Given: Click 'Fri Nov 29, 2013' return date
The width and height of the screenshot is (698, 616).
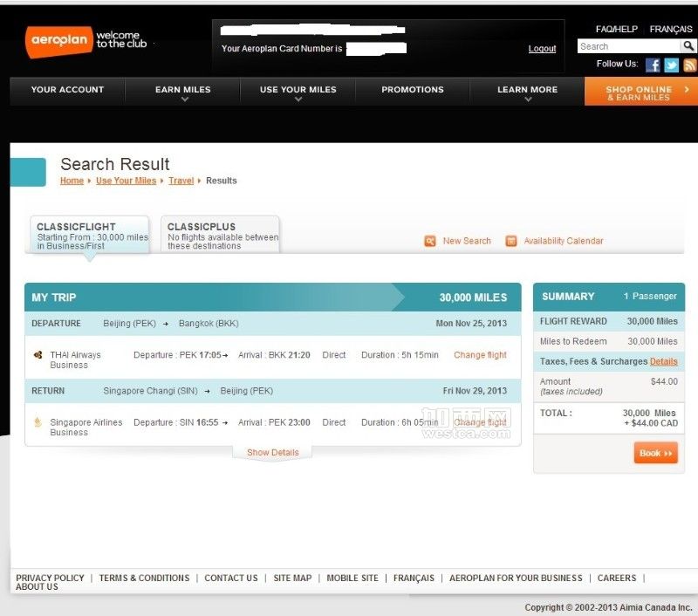Looking at the screenshot, I should click(x=475, y=391).
